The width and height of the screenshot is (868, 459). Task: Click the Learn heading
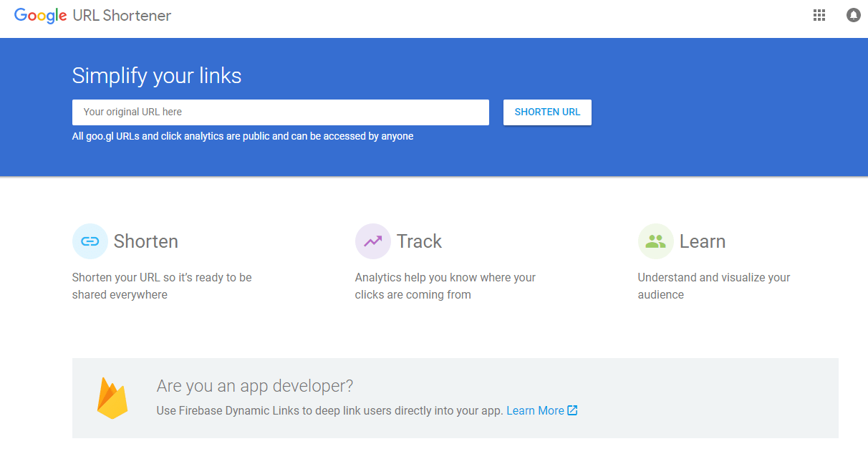pos(703,241)
